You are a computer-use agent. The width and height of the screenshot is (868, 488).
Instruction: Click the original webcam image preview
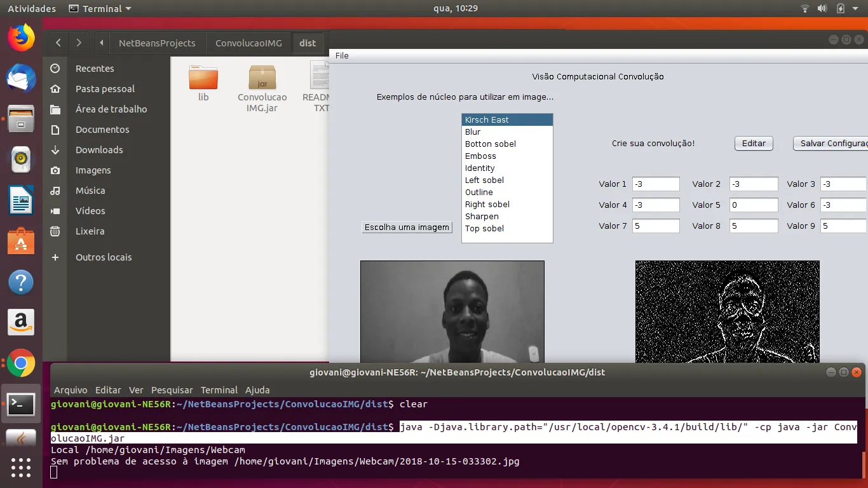point(452,311)
